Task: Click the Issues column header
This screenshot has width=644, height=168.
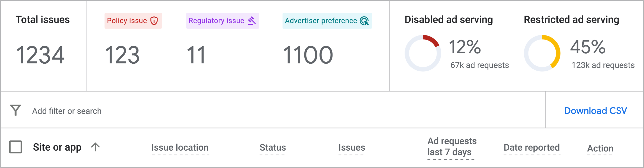Action: click(352, 147)
